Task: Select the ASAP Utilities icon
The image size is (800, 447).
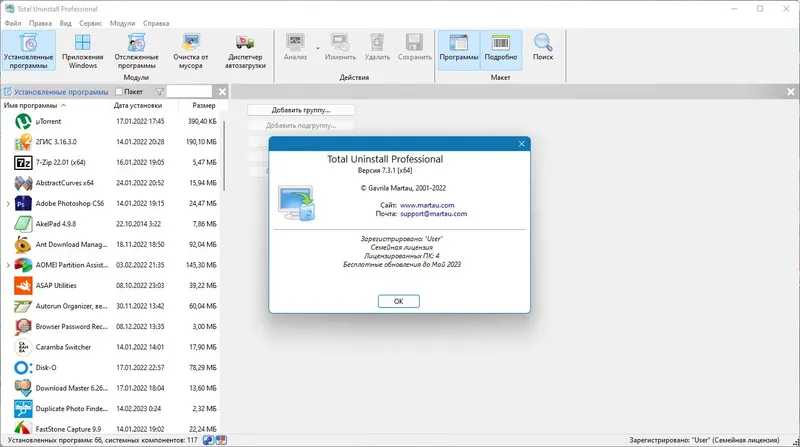Action: coord(23,286)
